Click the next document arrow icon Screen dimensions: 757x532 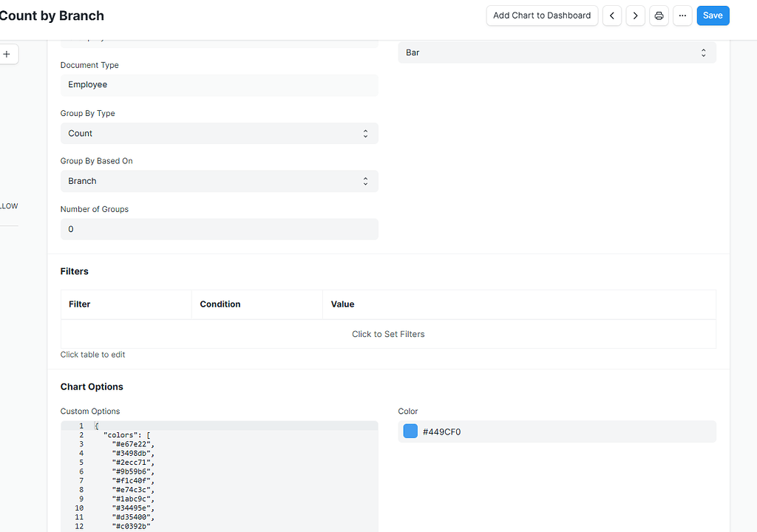(635, 16)
